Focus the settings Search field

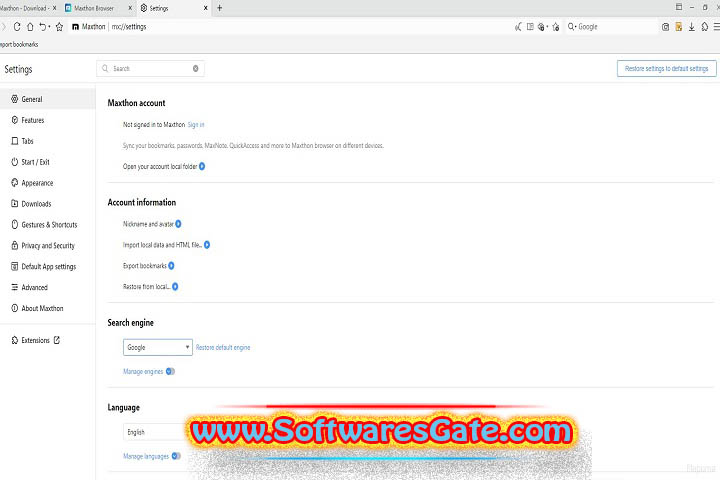[150, 68]
